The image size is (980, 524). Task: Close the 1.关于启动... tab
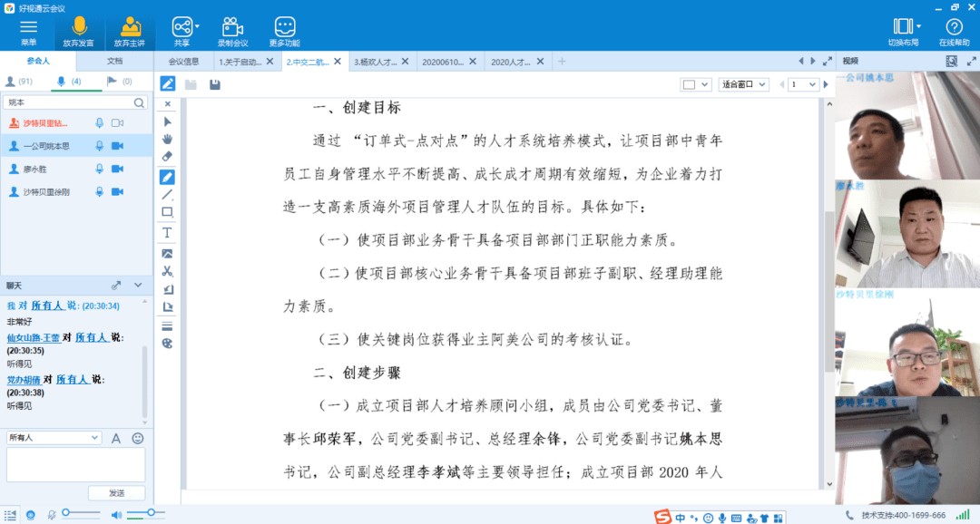pyautogui.click(x=270, y=62)
